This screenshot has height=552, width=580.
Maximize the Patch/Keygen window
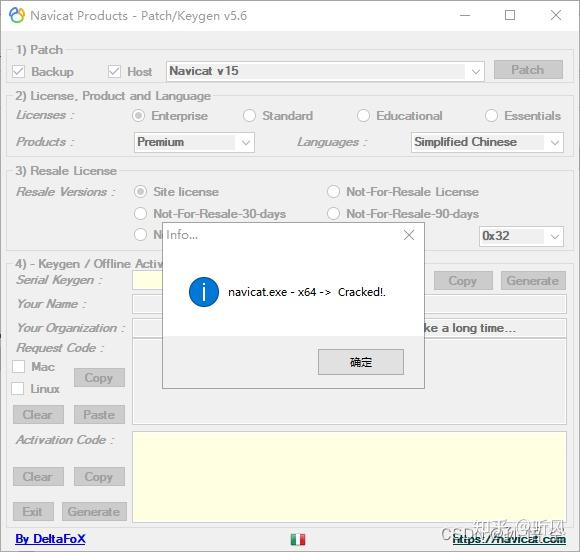pyautogui.click(x=510, y=15)
